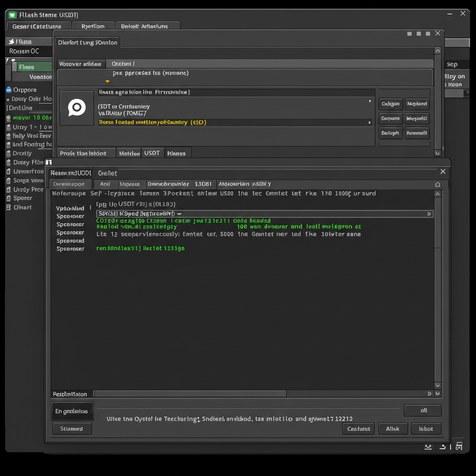Switch to the USDT tab
Image resolution: width=476 pixels, height=476 pixels.
click(152, 153)
